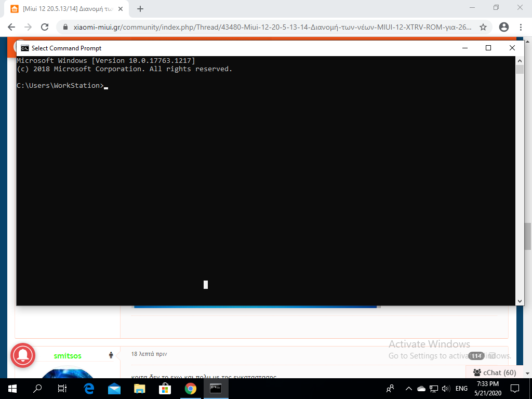
Task: Click the smitsos user status icon
Action: [x=111, y=355]
